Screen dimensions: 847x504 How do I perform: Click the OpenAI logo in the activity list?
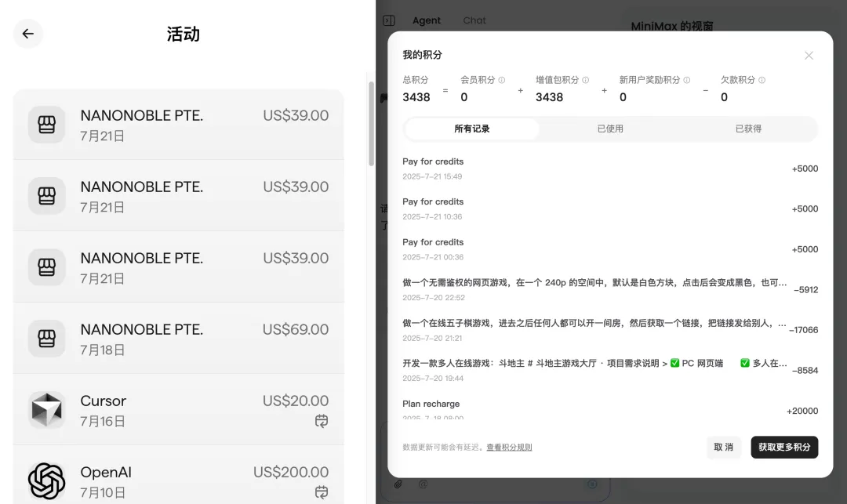47,480
